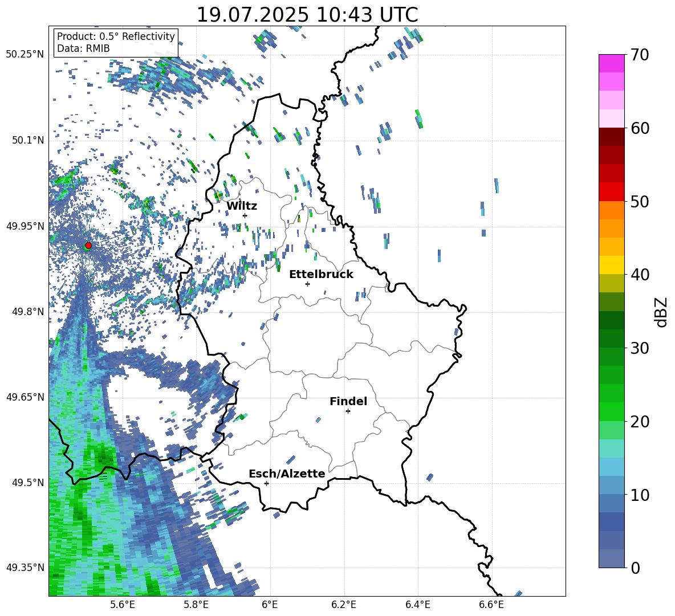
Task: Click the 49.65°N latitude label
Action: tap(25, 397)
